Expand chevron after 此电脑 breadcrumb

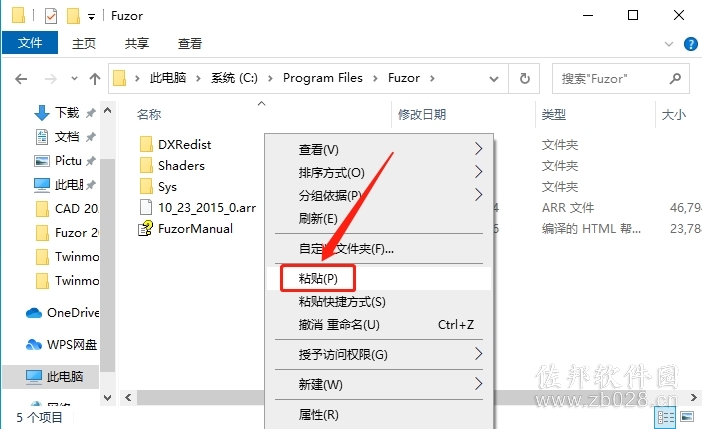click(198, 79)
